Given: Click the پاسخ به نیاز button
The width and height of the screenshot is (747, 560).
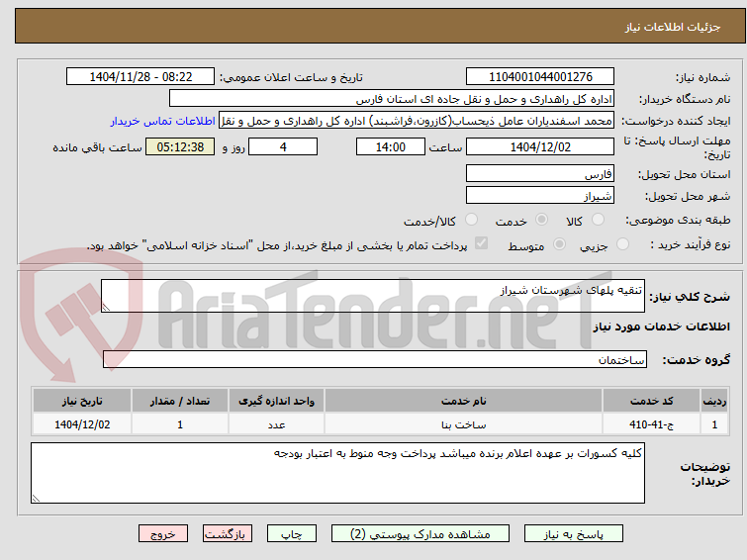Looking at the screenshot, I should [x=574, y=534].
